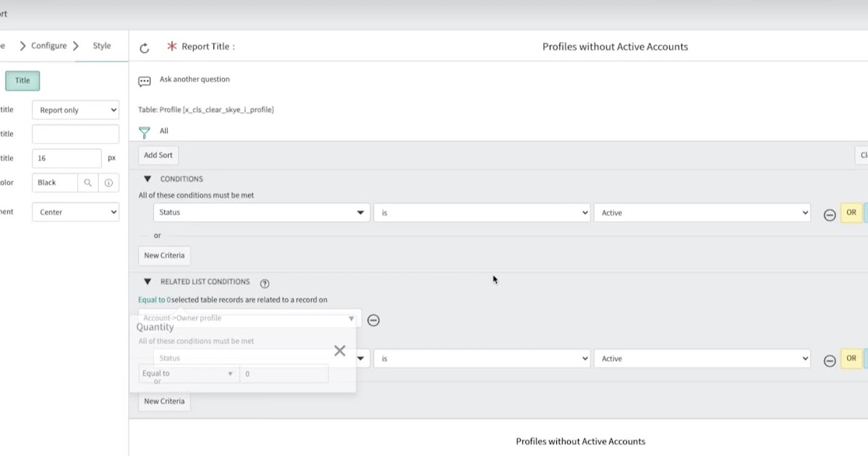Remove the Status condition with minus icon
868x456 pixels.
pyautogui.click(x=830, y=214)
